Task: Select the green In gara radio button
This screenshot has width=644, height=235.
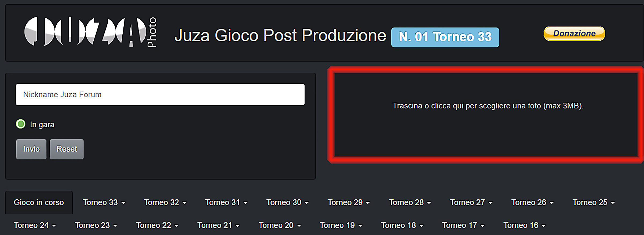Action: click(x=21, y=124)
